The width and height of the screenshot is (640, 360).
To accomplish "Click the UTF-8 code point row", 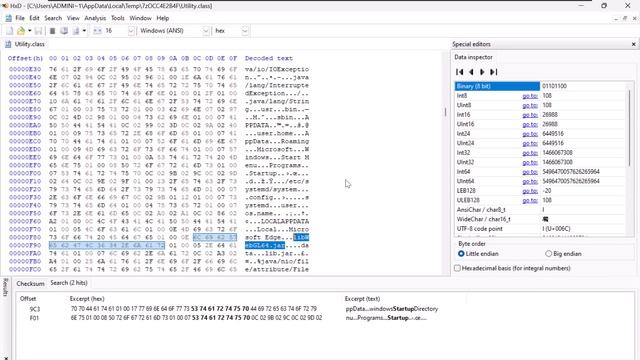I will click(x=540, y=229).
